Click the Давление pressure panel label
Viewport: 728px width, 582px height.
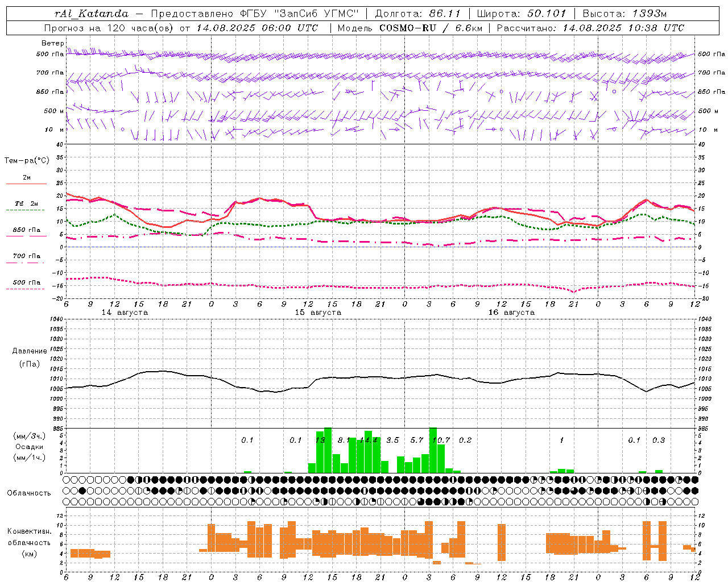[x=30, y=351]
